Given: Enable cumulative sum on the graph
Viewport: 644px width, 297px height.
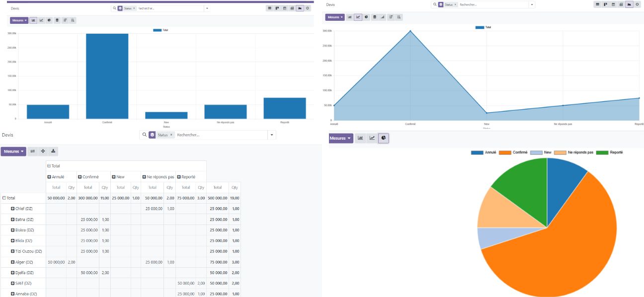Looking at the screenshot, I should pos(383,17).
